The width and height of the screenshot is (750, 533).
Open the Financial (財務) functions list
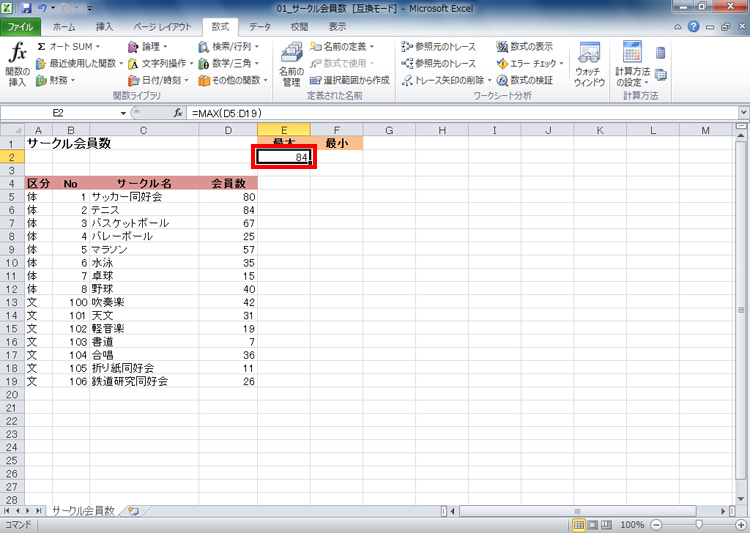coord(55,80)
